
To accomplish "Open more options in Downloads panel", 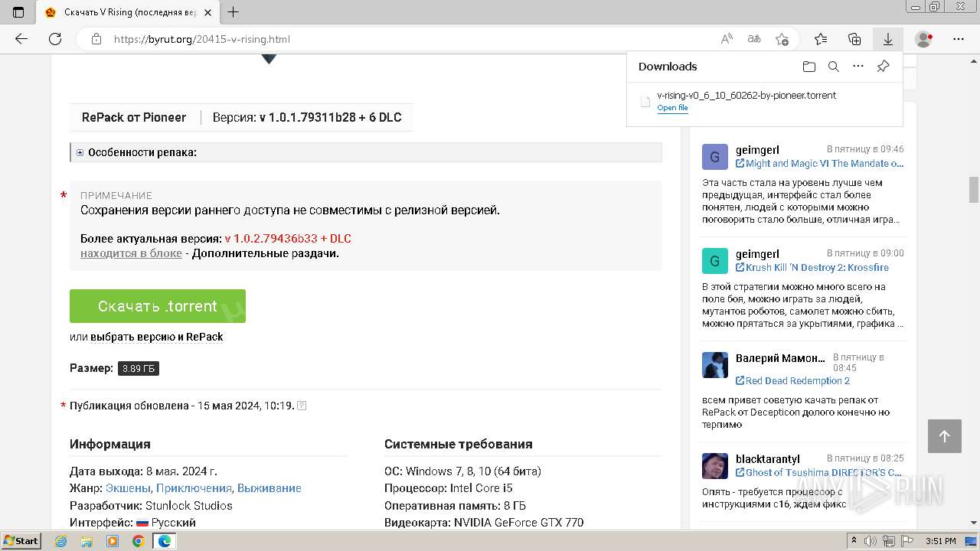I will coord(858,67).
